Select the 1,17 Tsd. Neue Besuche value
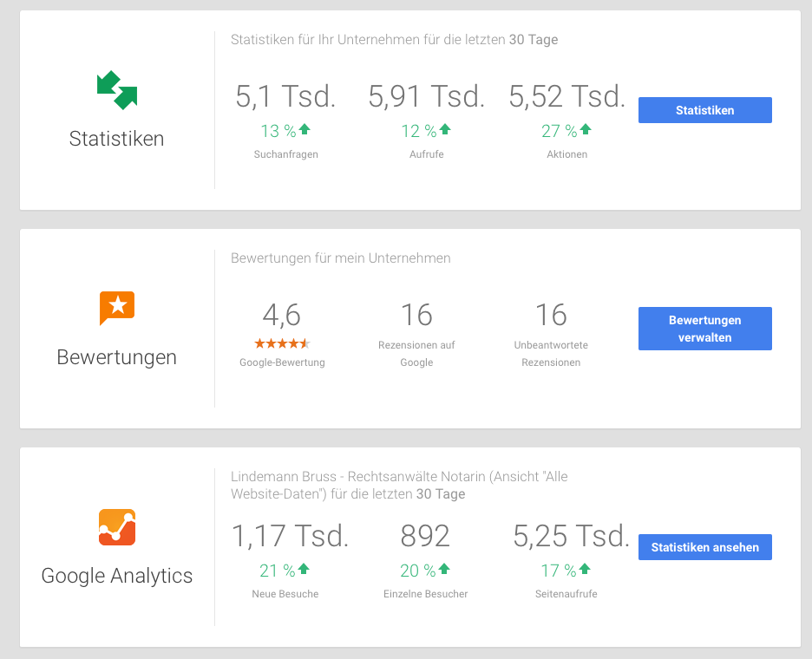 (x=290, y=536)
